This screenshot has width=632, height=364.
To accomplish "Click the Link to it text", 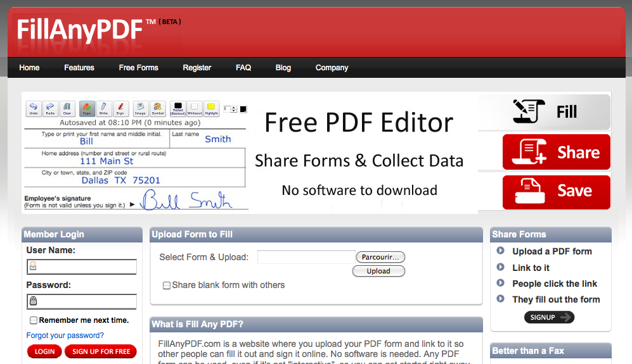I will (x=531, y=268).
